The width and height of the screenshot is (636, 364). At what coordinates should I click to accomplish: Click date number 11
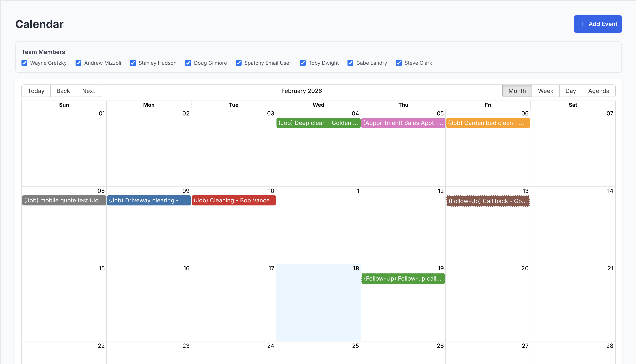click(357, 191)
